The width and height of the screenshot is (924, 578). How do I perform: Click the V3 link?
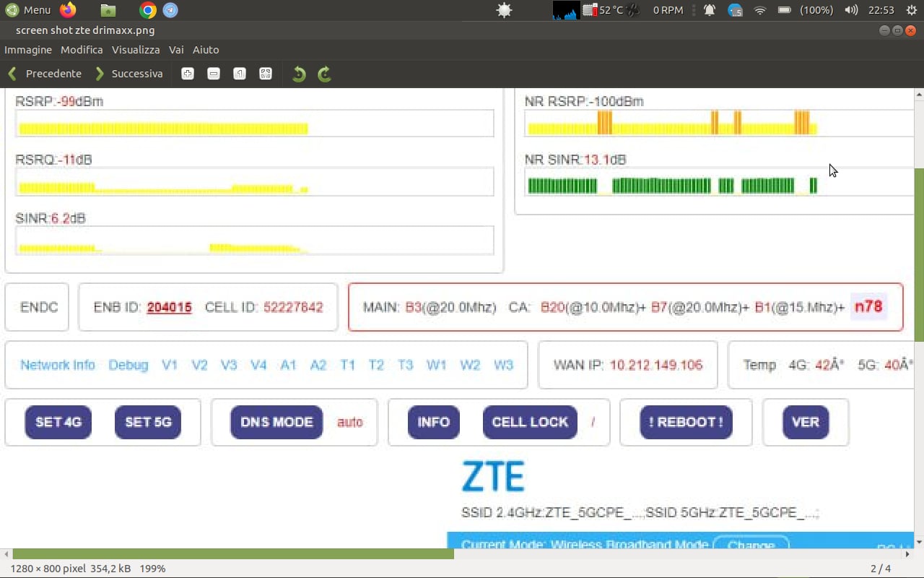tap(229, 365)
